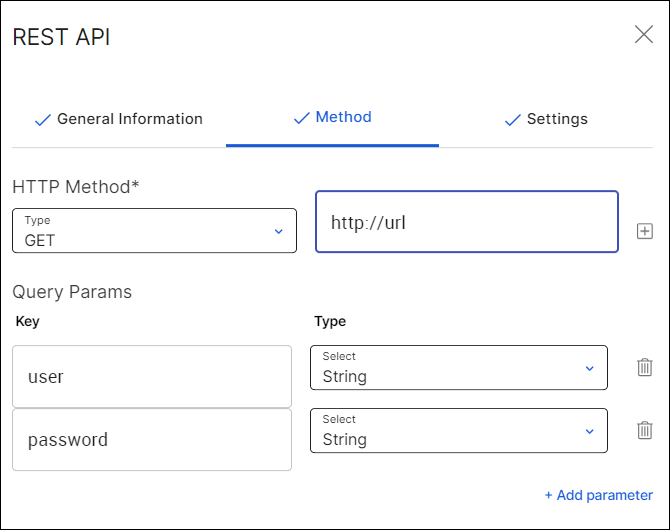Click the checkmark icon beside General Information
Screen dimensions: 670x530
pos(43,120)
